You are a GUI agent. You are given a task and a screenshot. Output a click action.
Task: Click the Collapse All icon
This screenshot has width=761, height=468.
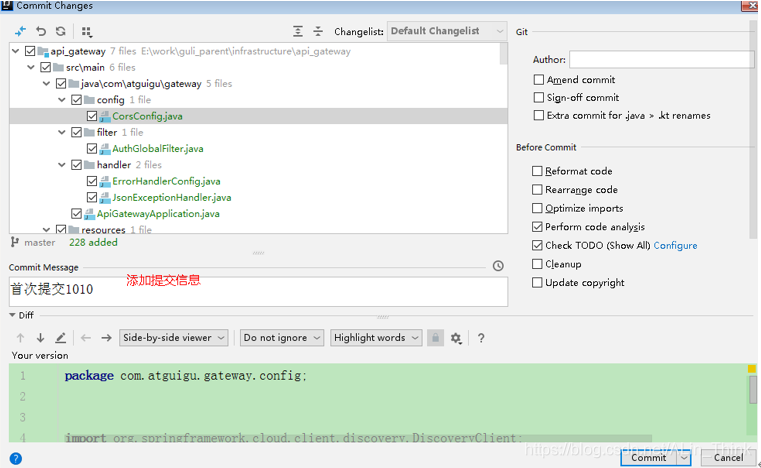[x=318, y=32]
